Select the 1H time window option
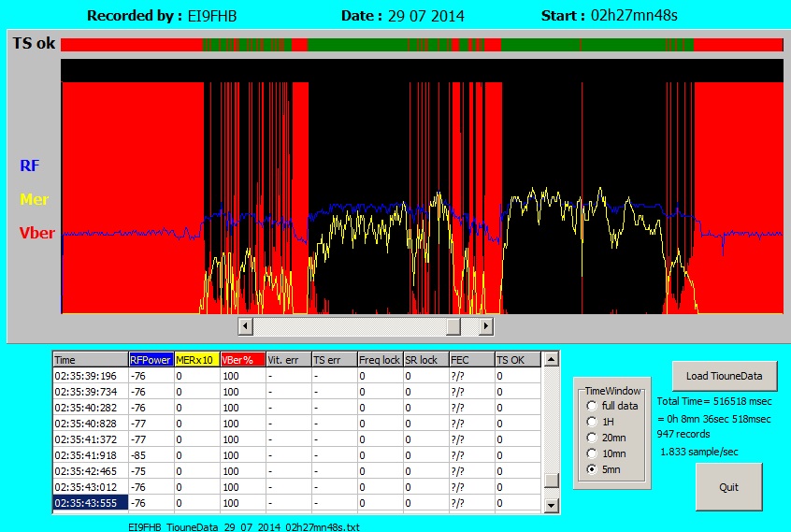 pyautogui.click(x=591, y=422)
